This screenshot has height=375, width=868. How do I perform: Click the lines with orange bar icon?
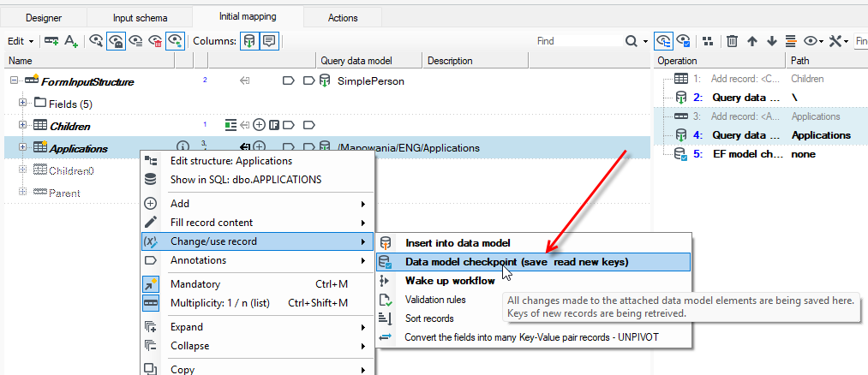(x=791, y=40)
